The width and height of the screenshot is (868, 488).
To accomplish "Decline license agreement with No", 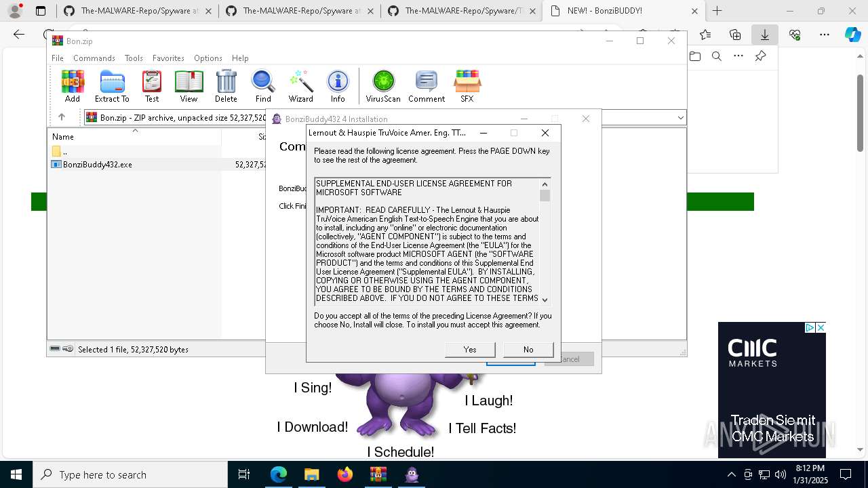I will tap(528, 350).
